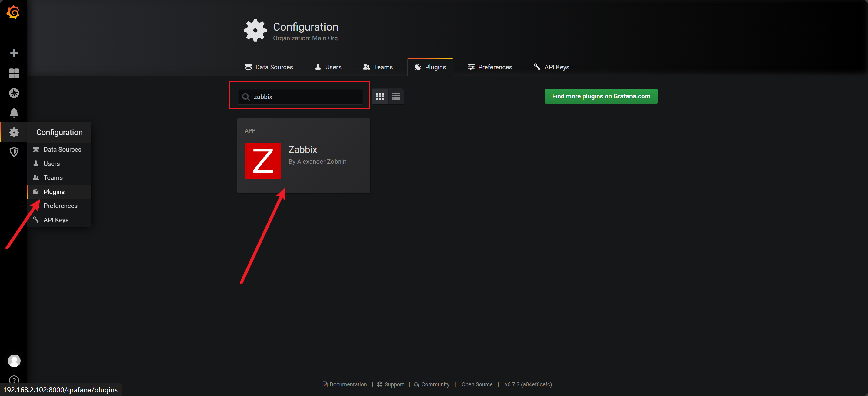
Task: Switch plugins to list view
Action: pyautogui.click(x=396, y=97)
